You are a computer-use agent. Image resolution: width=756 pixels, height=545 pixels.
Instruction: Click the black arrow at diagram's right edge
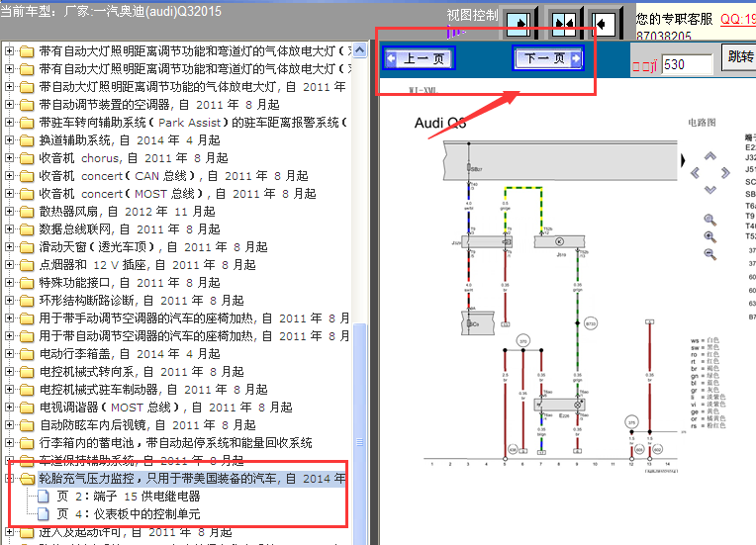click(x=682, y=160)
